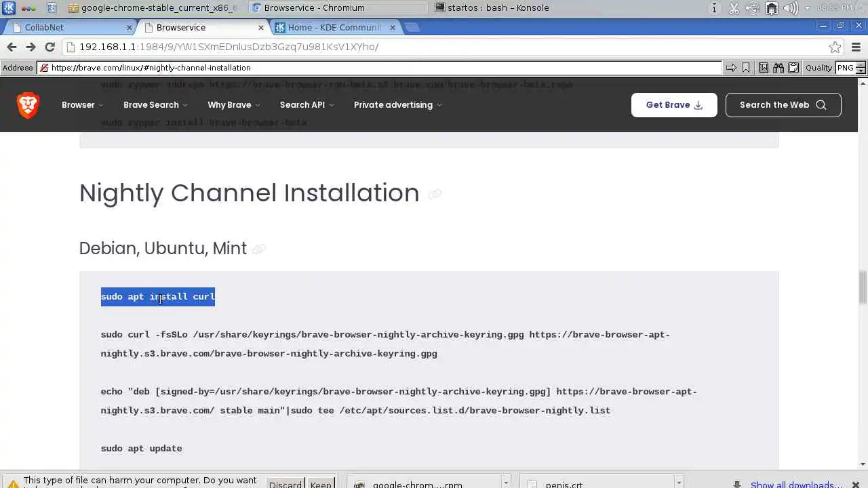Viewport: 868px width, 488px height.
Task: Click the Browservice bookmarks page icon
Action: [764, 68]
